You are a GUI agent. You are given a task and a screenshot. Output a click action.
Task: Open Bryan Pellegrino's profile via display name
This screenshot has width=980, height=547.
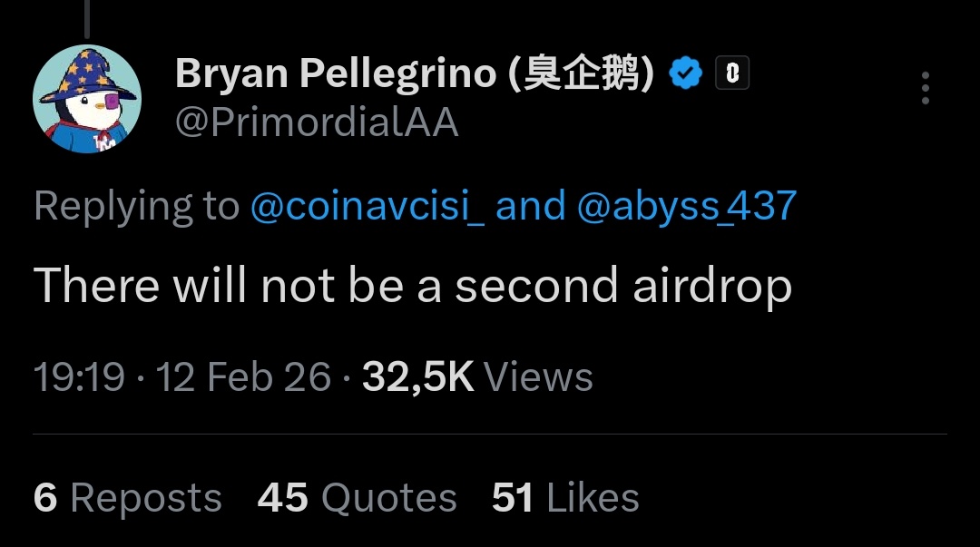coord(335,74)
